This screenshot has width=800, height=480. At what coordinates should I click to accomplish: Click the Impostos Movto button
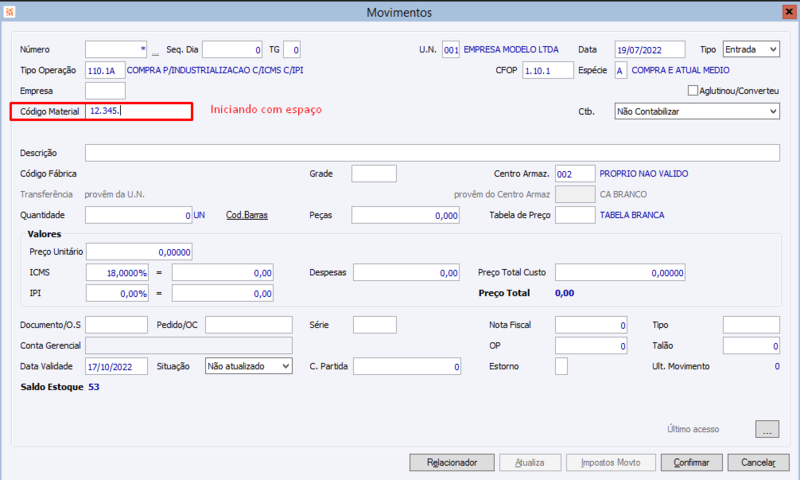pos(611,463)
